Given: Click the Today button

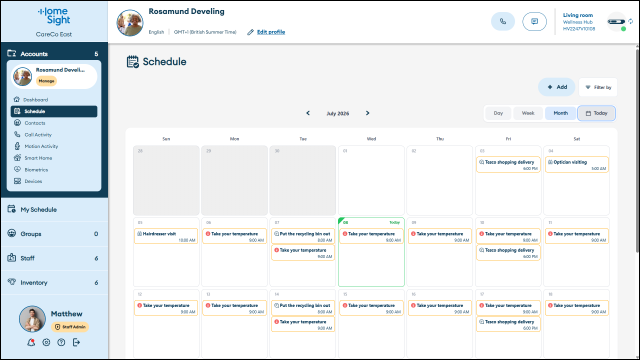Looking at the screenshot, I should coord(596,113).
